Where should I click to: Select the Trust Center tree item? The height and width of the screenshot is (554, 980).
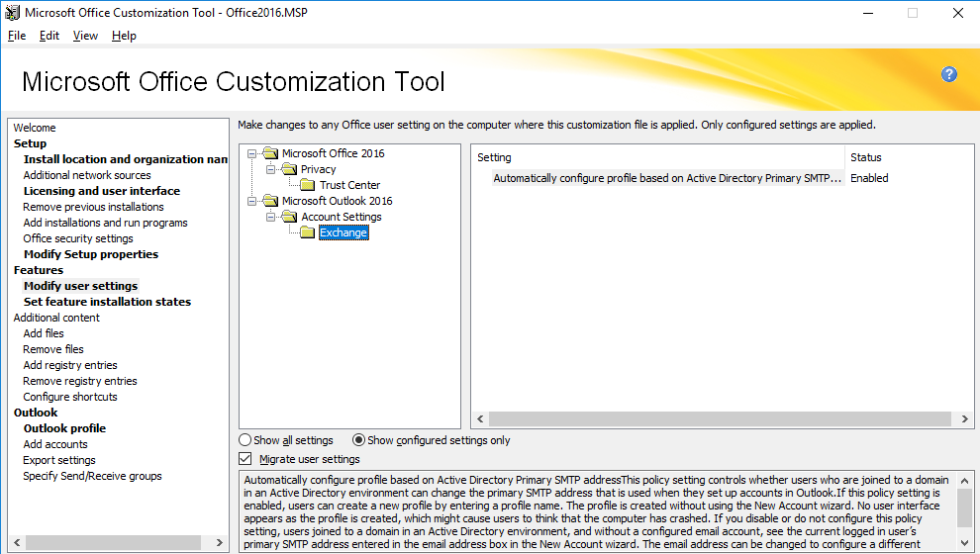349,185
